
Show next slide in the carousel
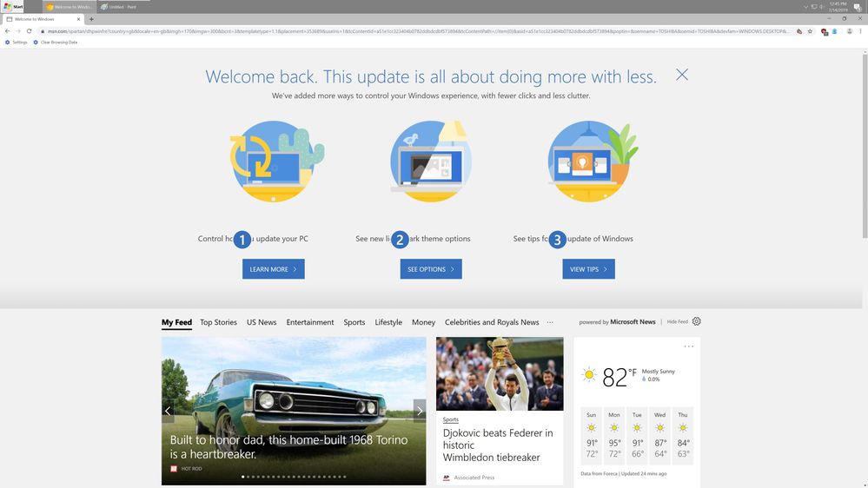[x=420, y=411]
